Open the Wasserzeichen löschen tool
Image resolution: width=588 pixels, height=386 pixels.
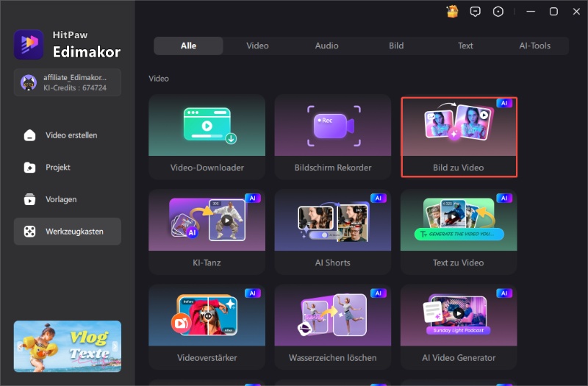coord(332,326)
